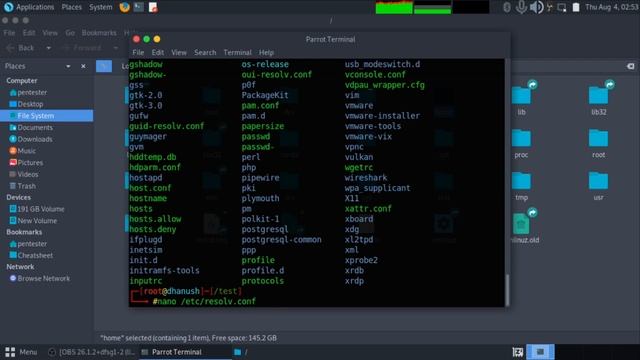Open View menu in file manager
The width and height of the screenshot is (640, 360).
coord(50,33)
